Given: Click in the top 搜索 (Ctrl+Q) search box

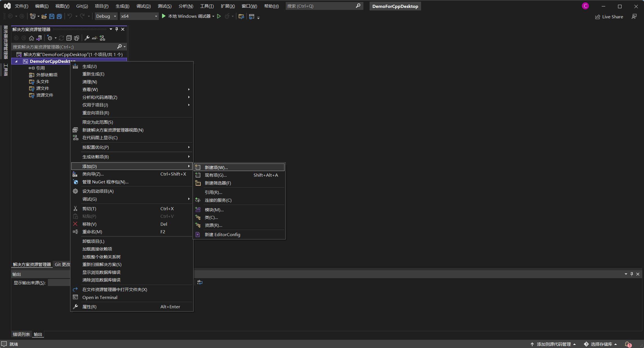Looking at the screenshot, I should [x=324, y=6].
